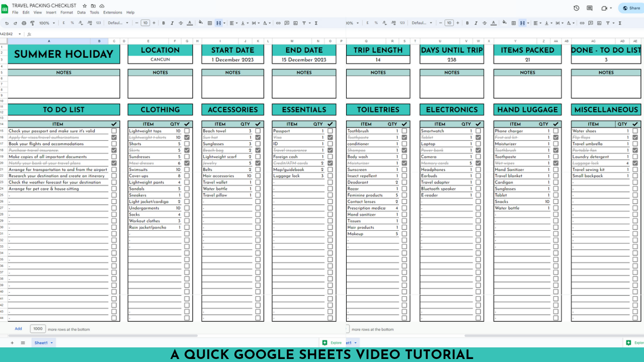Open the comments history icon
Viewport: 644px width, 362px height.
tap(590, 8)
